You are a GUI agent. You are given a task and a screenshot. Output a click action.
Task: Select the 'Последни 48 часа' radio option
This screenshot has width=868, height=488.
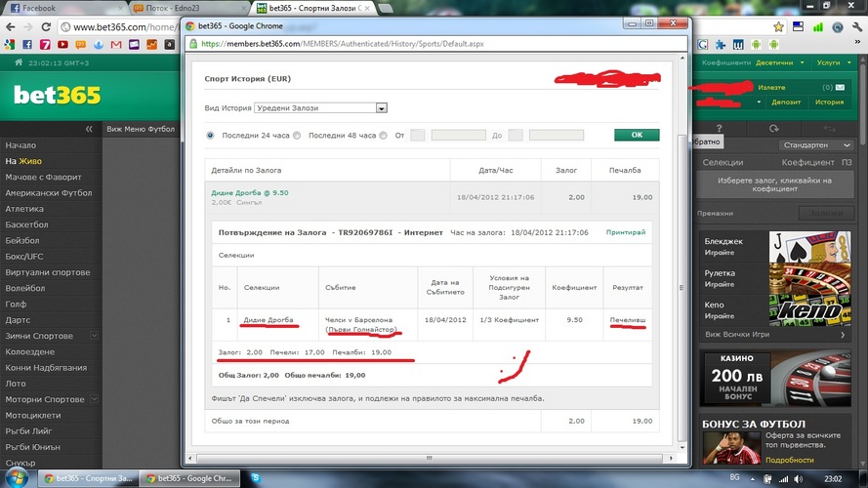(x=297, y=135)
